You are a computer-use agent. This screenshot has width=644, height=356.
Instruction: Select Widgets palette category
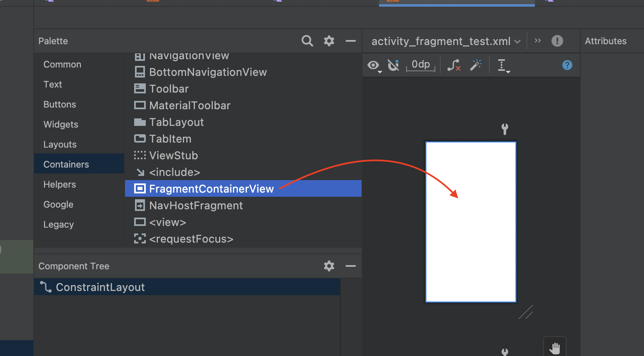pyautogui.click(x=61, y=124)
